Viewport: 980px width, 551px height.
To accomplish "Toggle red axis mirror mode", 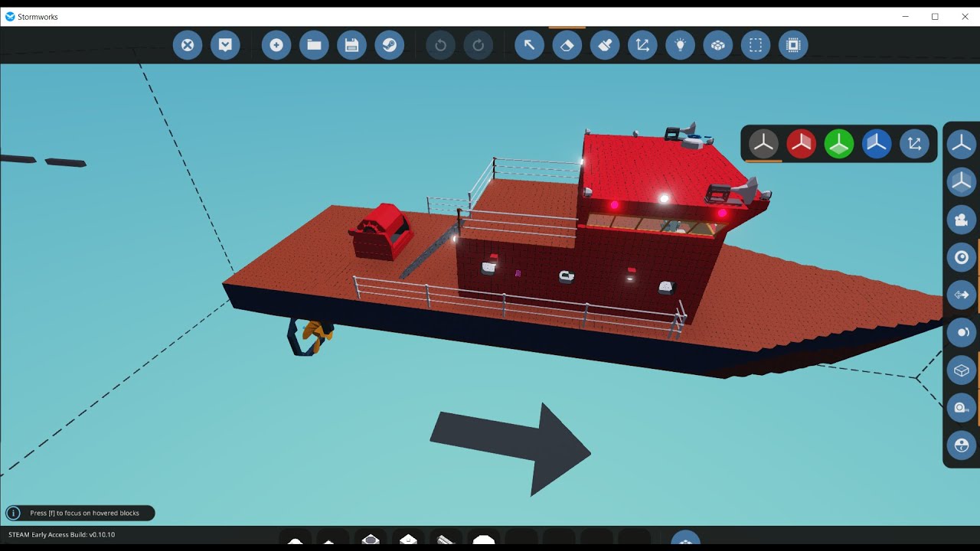I will point(801,143).
